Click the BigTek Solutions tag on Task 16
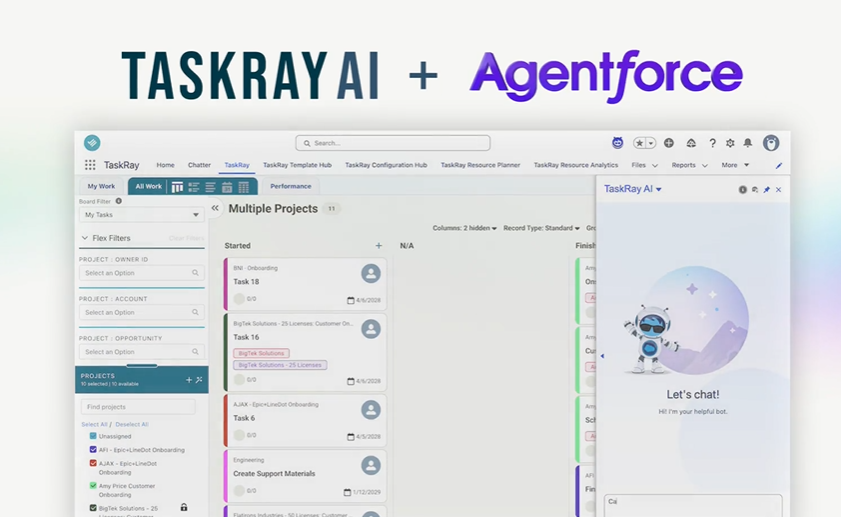Image resolution: width=841 pixels, height=517 pixels. click(x=261, y=353)
